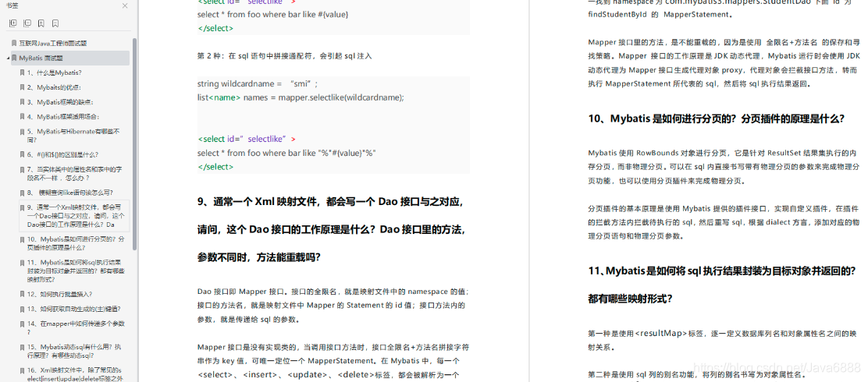Go to bookmark 8、模糊查询like语句该怎么写

click(70, 193)
